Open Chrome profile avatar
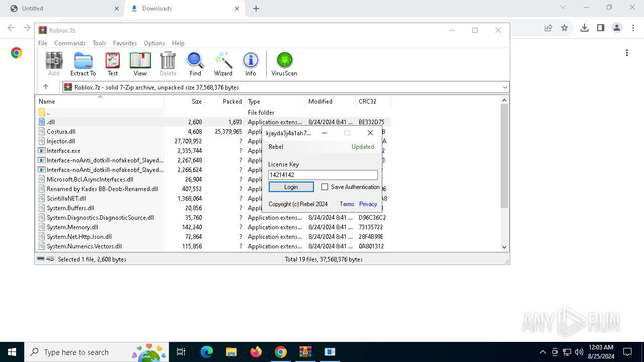 tap(617, 28)
